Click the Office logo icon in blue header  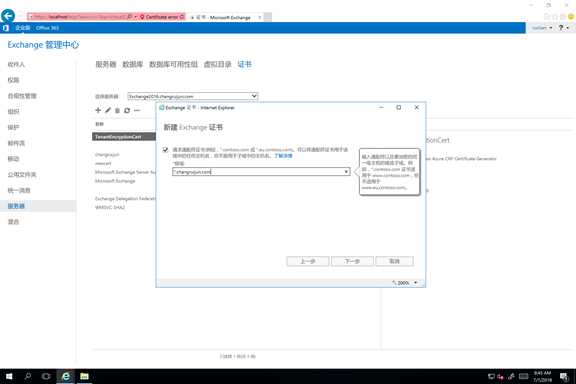click(x=6, y=28)
